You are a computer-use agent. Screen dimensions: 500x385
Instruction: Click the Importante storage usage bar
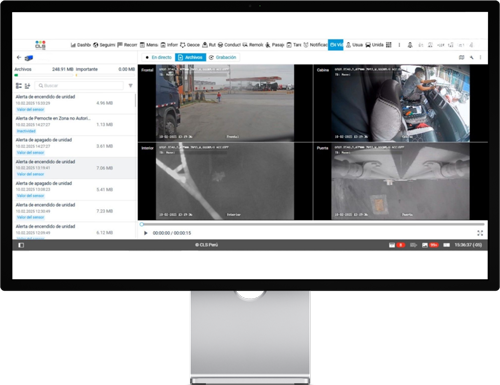click(105, 75)
